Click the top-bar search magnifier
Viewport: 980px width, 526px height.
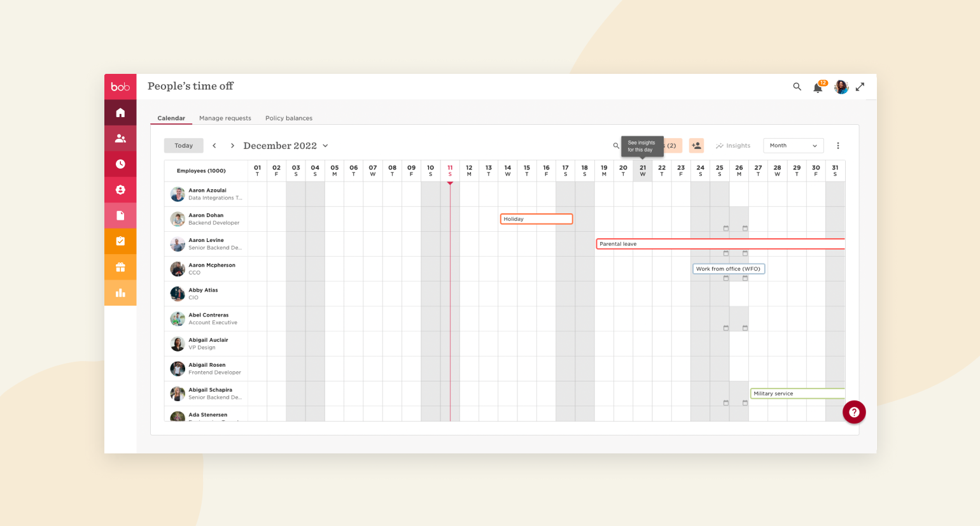tap(797, 87)
